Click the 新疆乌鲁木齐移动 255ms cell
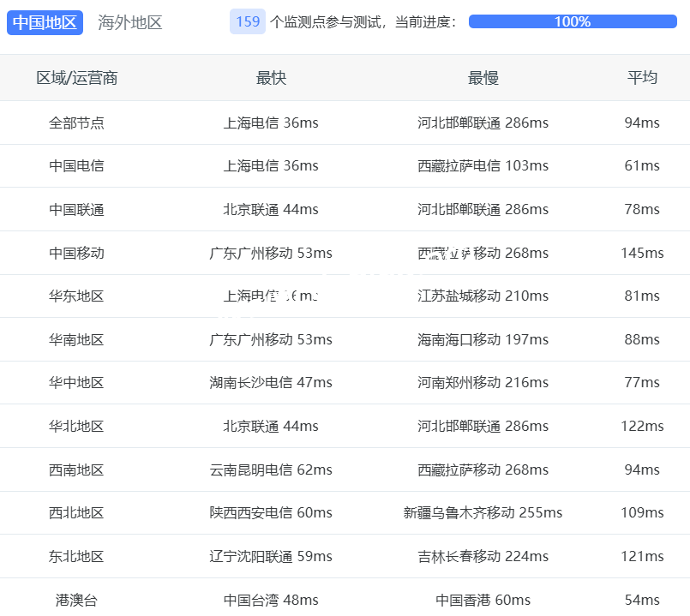This screenshot has width=690, height=616. point(483,512)
